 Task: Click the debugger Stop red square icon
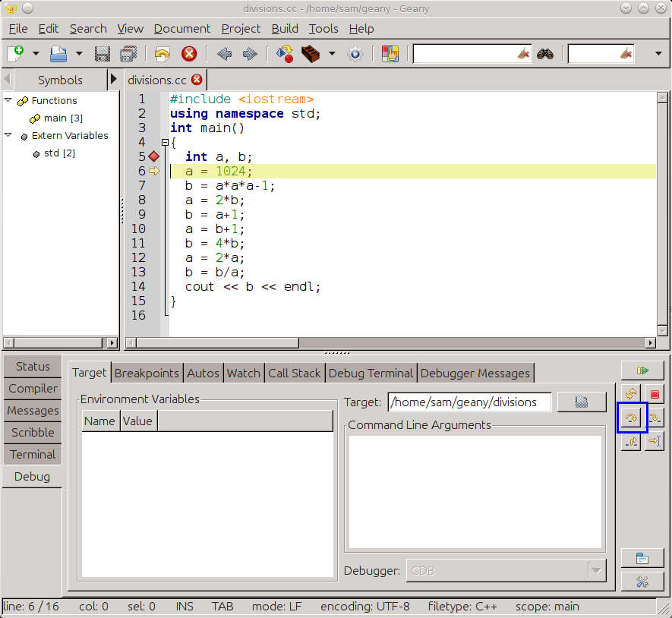click(x=655, y=394)
